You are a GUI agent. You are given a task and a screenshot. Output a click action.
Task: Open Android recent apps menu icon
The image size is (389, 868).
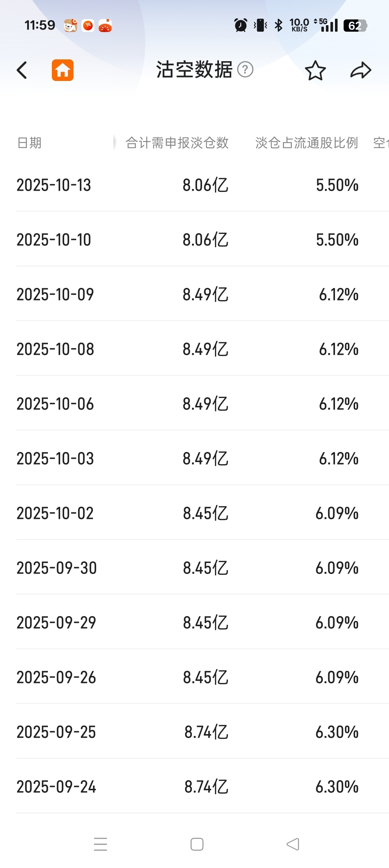click(100, 844)
